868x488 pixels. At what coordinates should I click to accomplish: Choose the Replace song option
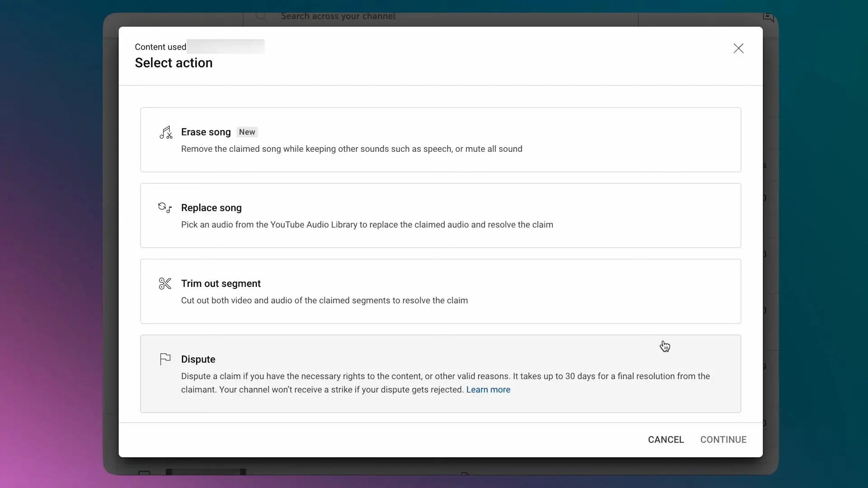point(440,216)
